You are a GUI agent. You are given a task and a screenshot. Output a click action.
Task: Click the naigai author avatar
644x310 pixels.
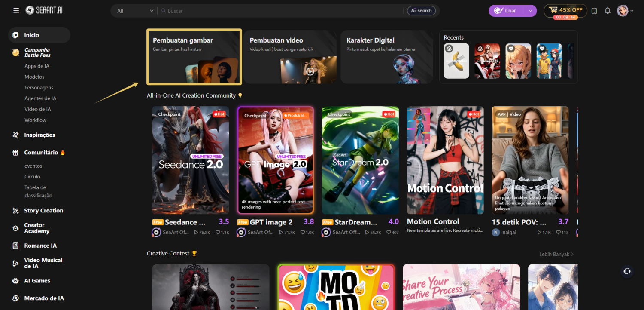tap(496, 232)
